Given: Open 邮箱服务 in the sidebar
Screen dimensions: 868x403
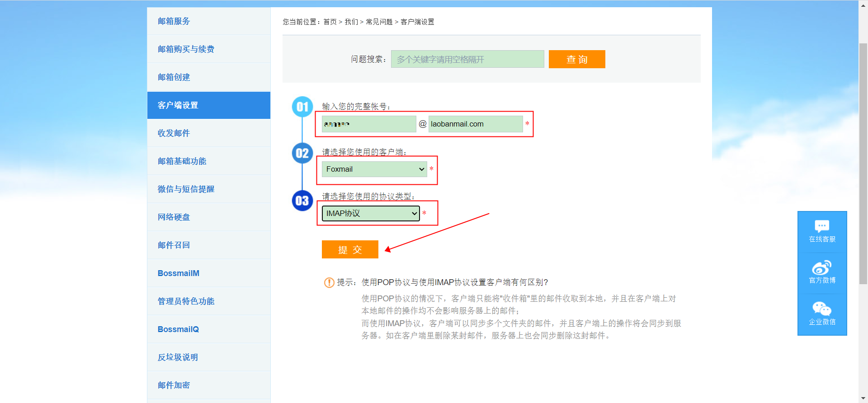Looking at the screenshot, I should tap(209, 21).
